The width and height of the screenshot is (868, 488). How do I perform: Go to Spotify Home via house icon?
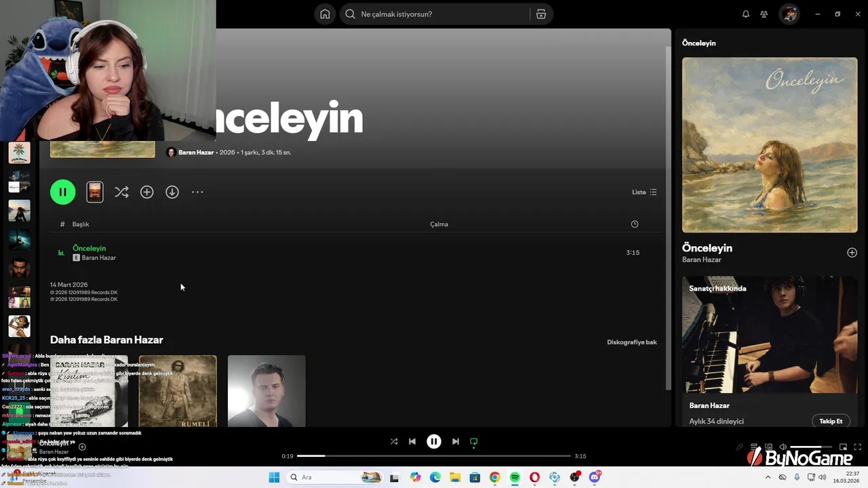click(325, 14)
